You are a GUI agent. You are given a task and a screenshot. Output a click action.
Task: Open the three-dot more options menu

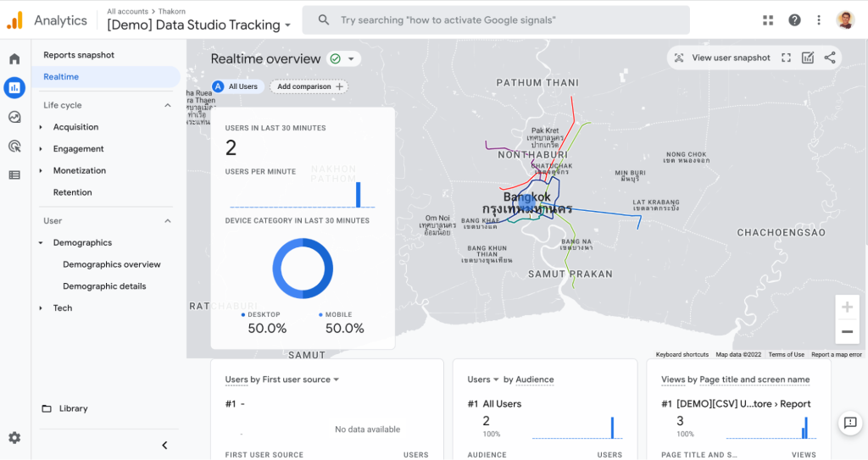(819, 20)
